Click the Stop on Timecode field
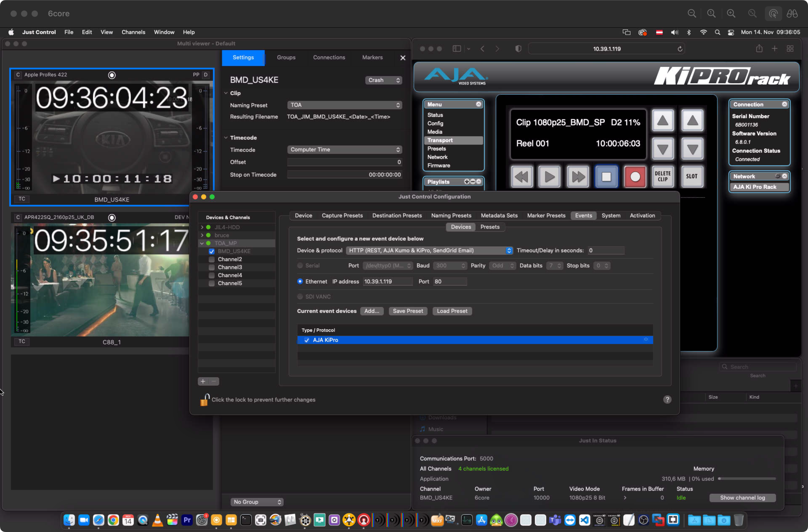The height and width of the screenshot is (532, 808). [345, 175]
